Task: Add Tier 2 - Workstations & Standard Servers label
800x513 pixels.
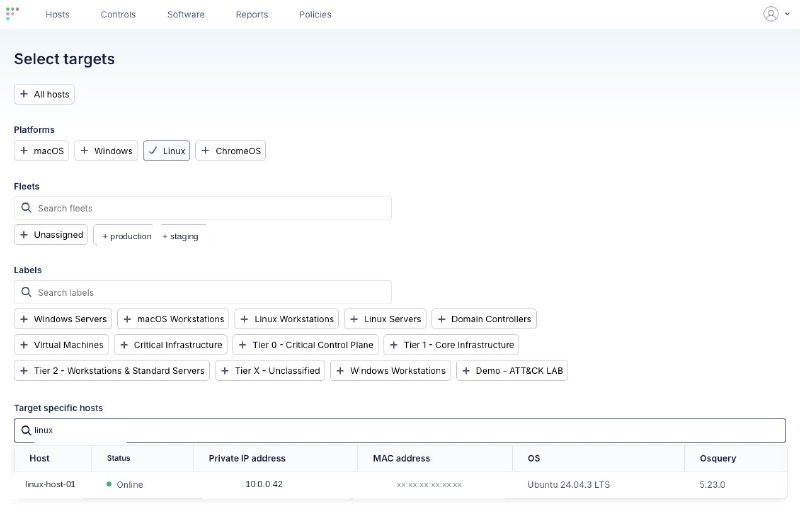Action: click(112, 371)
